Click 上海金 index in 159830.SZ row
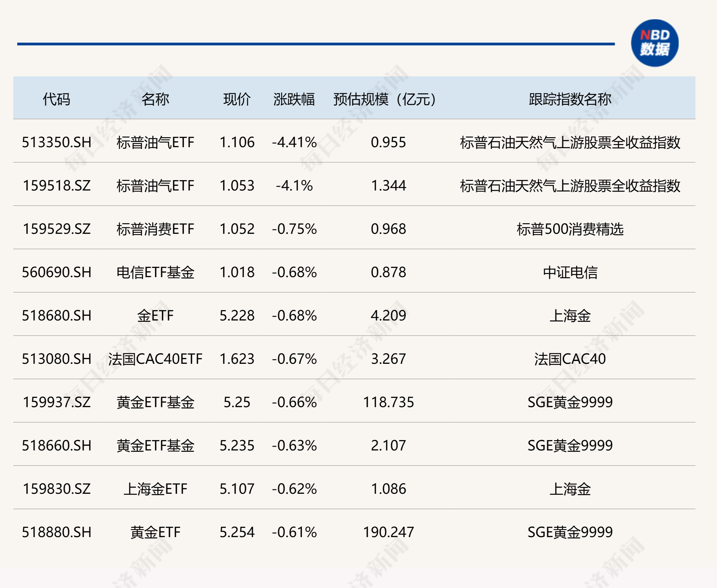 point(570,489)
